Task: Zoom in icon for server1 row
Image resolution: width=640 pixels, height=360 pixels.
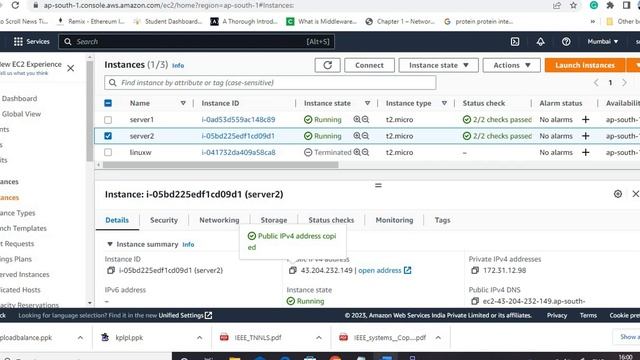Action: 357,119
